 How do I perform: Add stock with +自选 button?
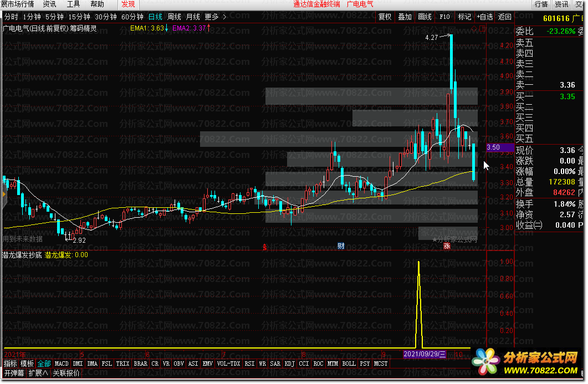[x=484, y=17]
